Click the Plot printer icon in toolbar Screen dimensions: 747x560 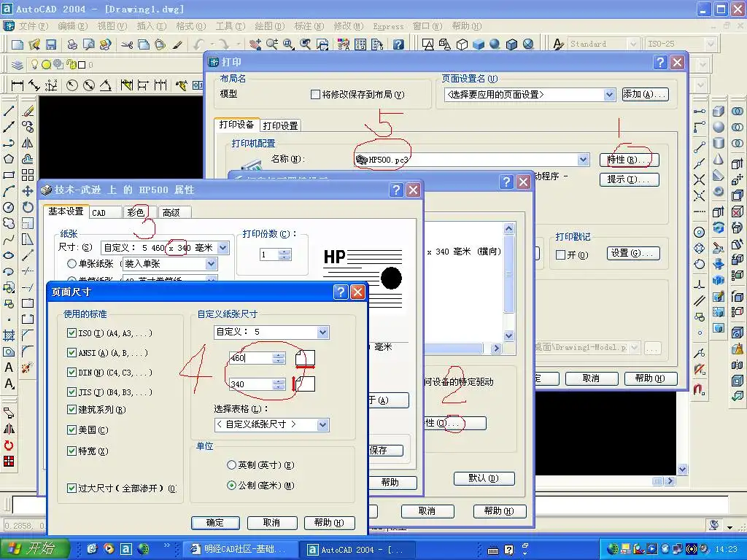tap(72, 44)
